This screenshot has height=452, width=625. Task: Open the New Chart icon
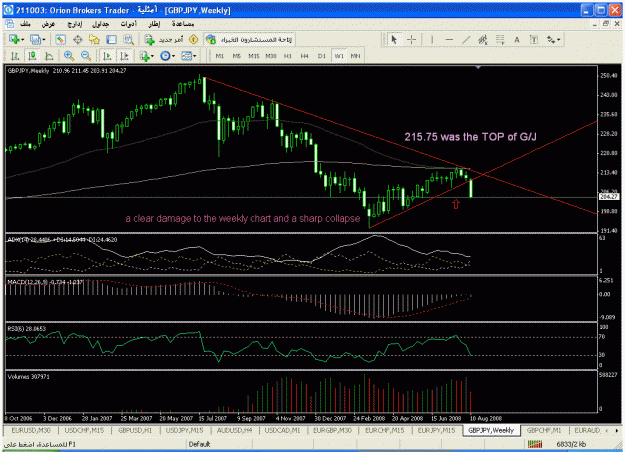pyautogui.click(x=14, y=39)
